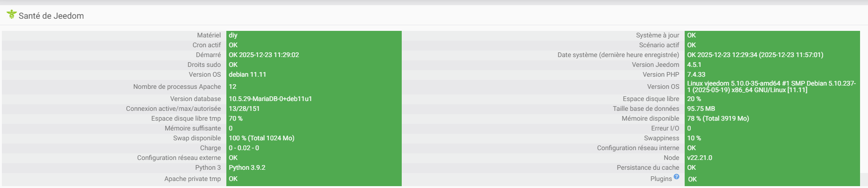This screenshot has height=188, width=868.
Task: Select the Taille base de données 95.75 MB value
Action: pyautogui.click(x=701, y=108)
